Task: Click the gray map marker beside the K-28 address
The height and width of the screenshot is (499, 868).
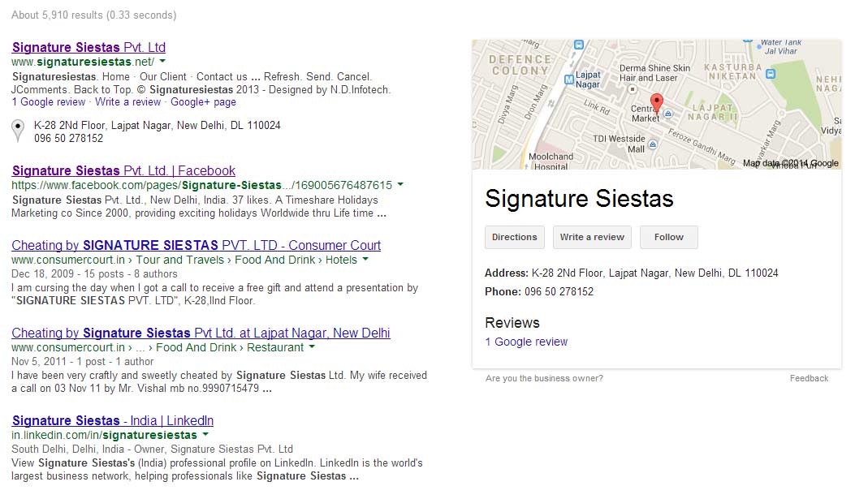Action: pos(18,131)
